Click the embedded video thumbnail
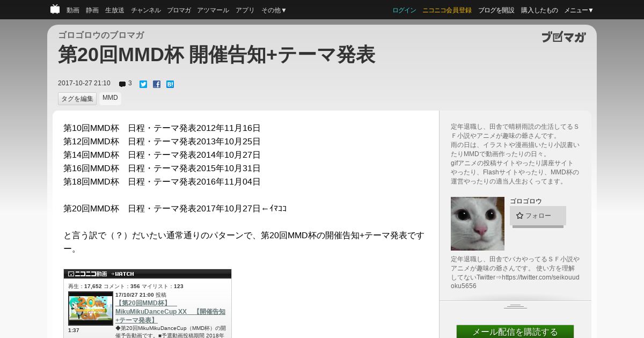 91,308
